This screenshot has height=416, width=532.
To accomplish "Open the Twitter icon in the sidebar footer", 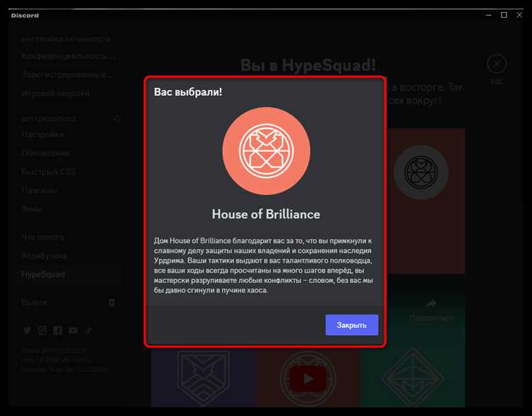I will coord(27,330).
